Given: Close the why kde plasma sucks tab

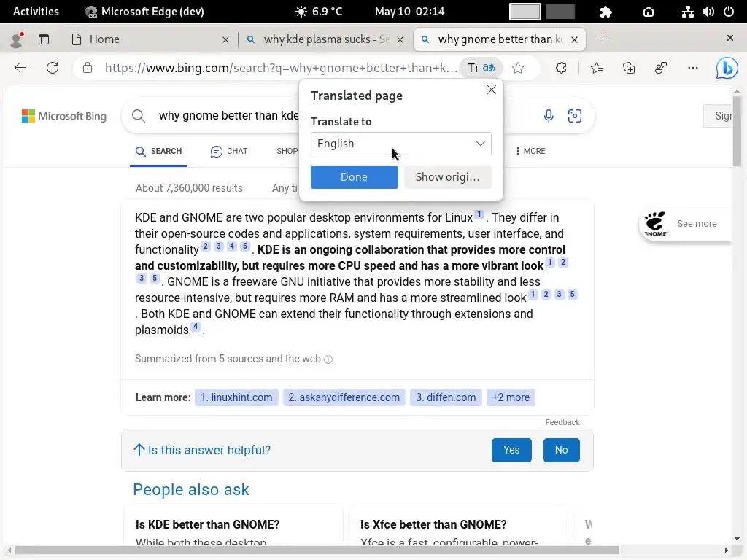Looking at the screenshot, I should pyautogui.click(x=400, y=40).
